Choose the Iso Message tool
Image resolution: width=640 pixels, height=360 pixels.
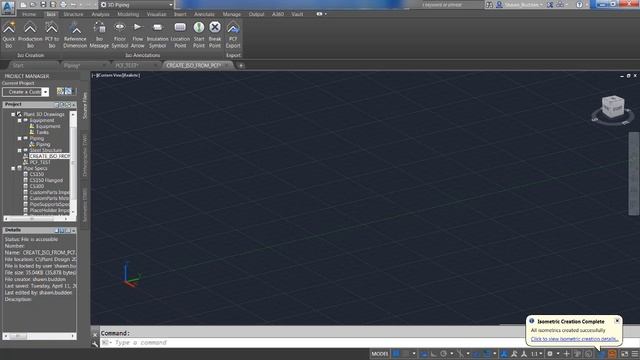click(x=99, y=35)
